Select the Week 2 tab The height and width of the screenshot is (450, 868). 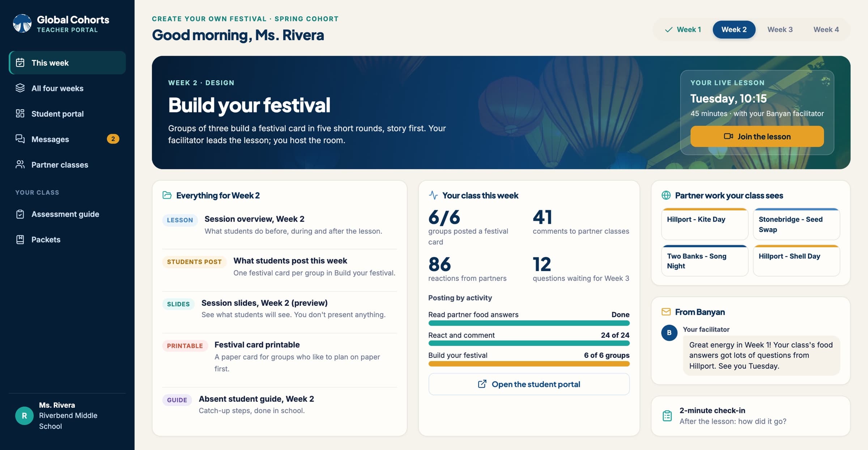coord(734,30)
